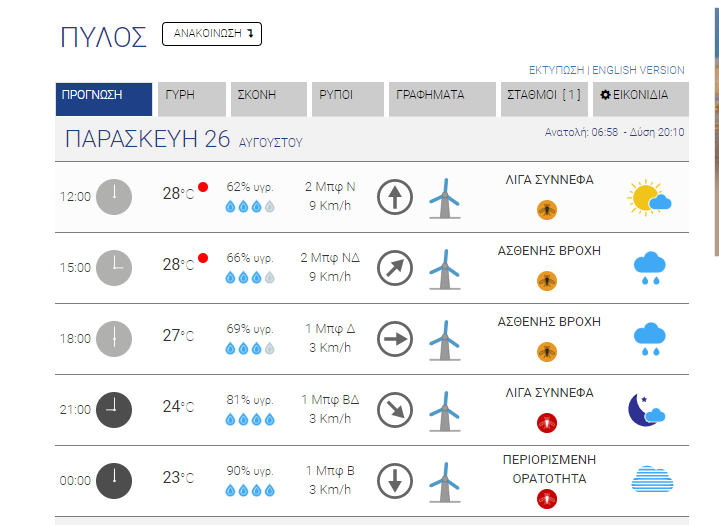Click the humidity droplets at 00:00

click(250, 491)
